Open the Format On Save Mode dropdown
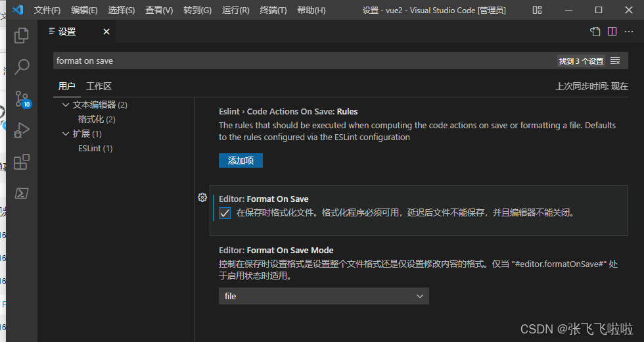Screen dimensions: 644x342 click(323, 296)
